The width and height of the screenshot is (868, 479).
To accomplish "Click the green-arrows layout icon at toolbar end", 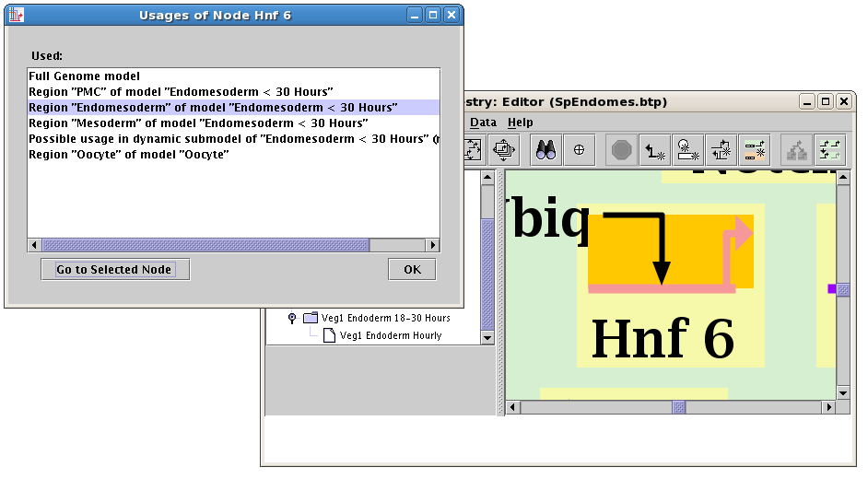I will (x=830, y=149).
